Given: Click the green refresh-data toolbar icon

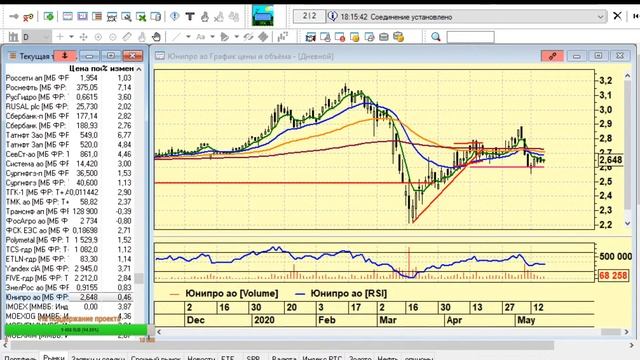Looking at the screenshot, I should [x=49, y=17].
